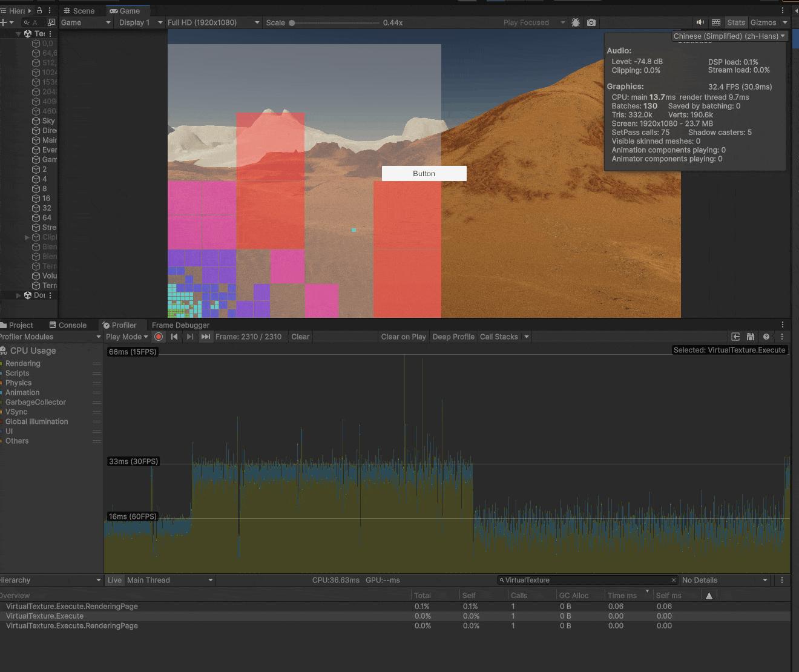Enable Clear on Play in the Profiler
This screenshot has width=799, height=672.
(x=403, y=337)
